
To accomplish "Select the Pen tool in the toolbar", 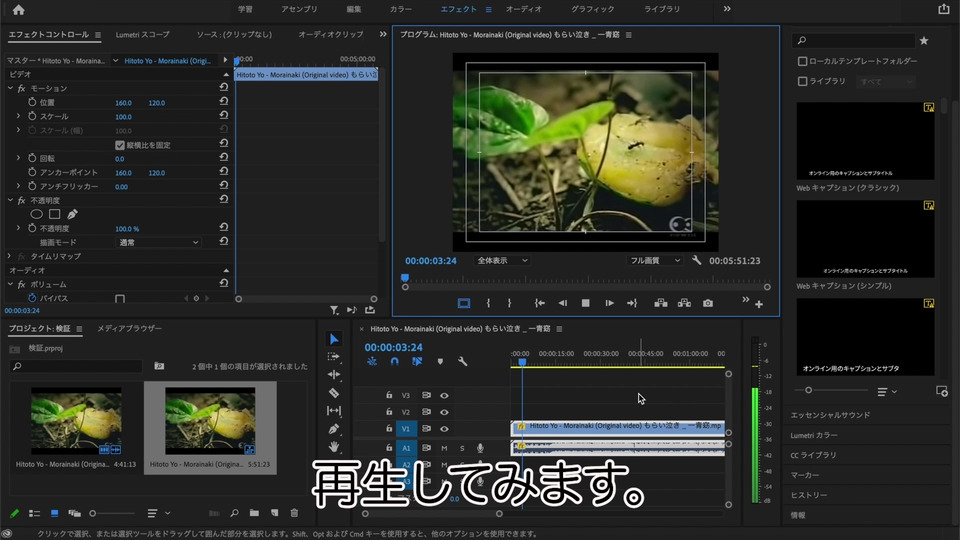I will point(334,429).
